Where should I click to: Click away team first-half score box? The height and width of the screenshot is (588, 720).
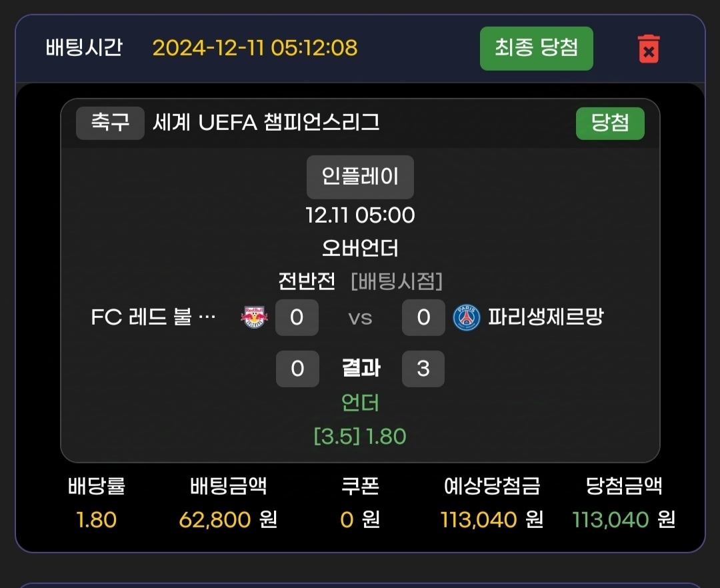click(x=423, y=317)
